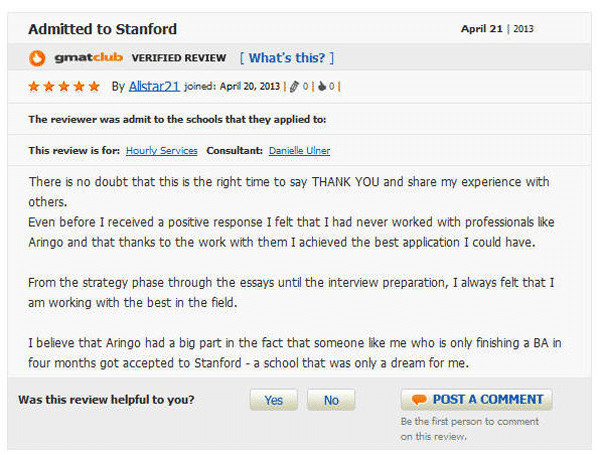The height and width of the screenshot is (455, 600).
Task: Click the April 21 2013 review date
Action: coord(497,29)
